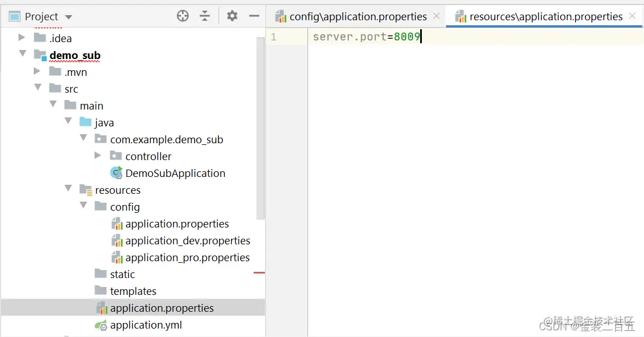Collapse the resources folder
Viewport: 644px width, 337px height.
pyautogui.click(x=68, y=188)
